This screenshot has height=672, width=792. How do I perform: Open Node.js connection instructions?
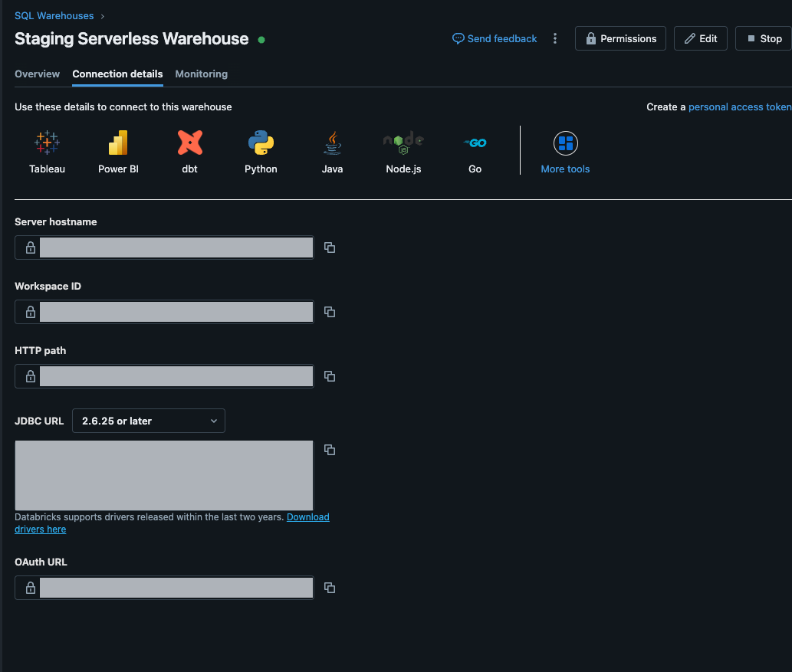pos(403,152)
